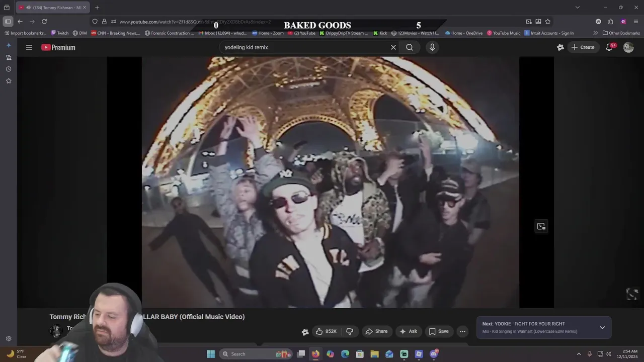Click the icon left of Like button
644x362 pixels.
pyautogui.click(x=305, y=331)
